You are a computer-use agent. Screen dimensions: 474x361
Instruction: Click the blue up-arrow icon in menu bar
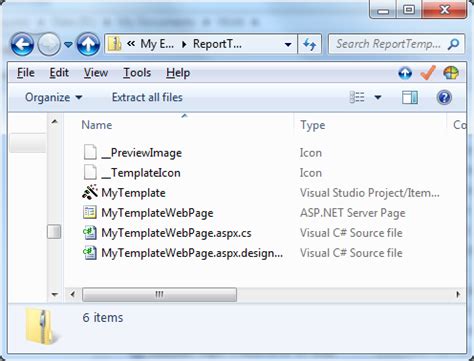(405, 73)
